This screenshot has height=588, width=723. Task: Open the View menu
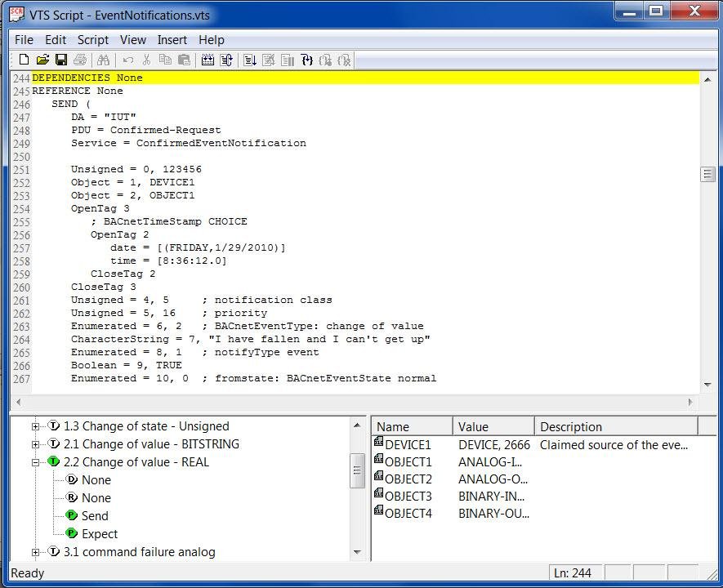[x=132, y=39]
